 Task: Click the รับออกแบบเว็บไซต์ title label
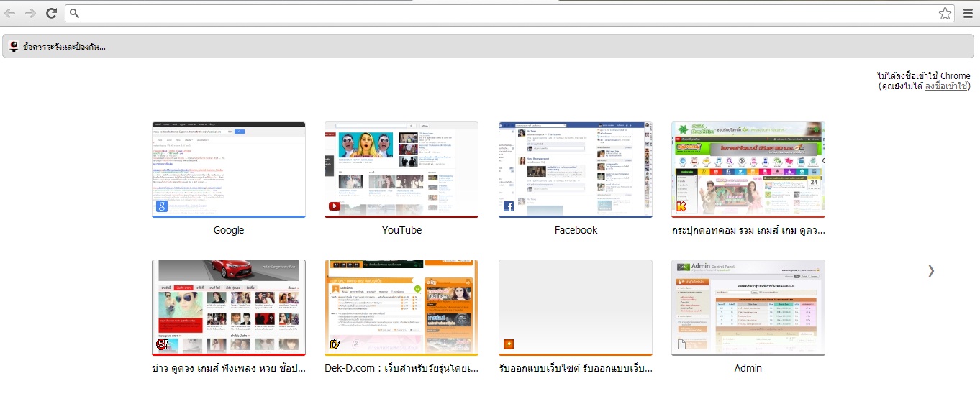coord(576,368)
